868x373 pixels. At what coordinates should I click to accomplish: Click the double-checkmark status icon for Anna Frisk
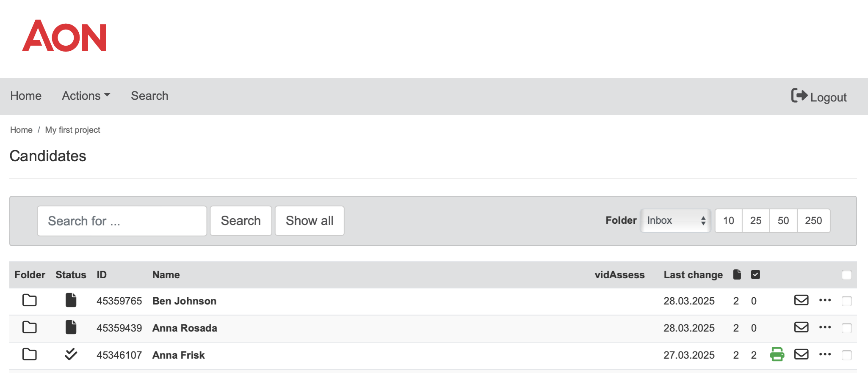(x=71, y=354)
